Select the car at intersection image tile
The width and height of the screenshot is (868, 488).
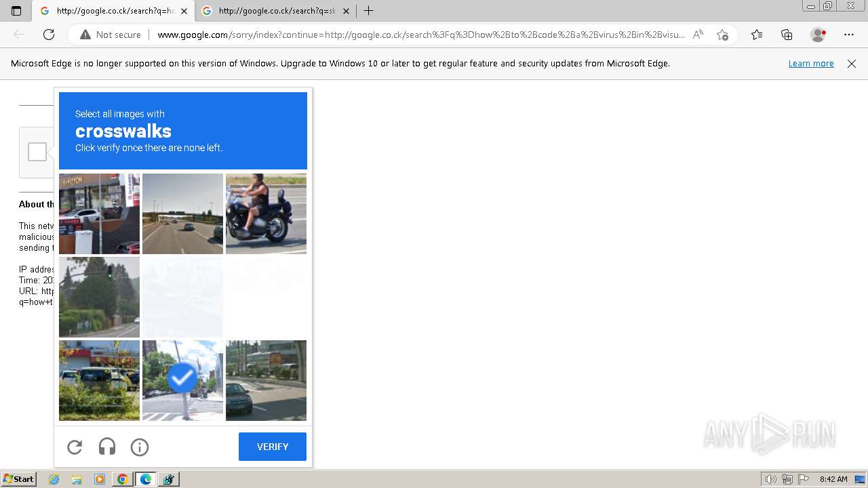[266, 380]
